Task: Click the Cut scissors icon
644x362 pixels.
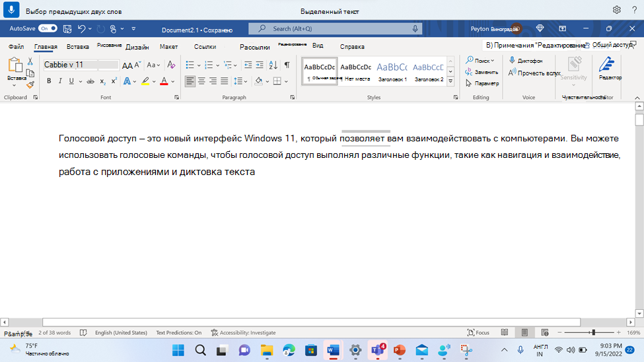Action: click(x=30, y=61)
